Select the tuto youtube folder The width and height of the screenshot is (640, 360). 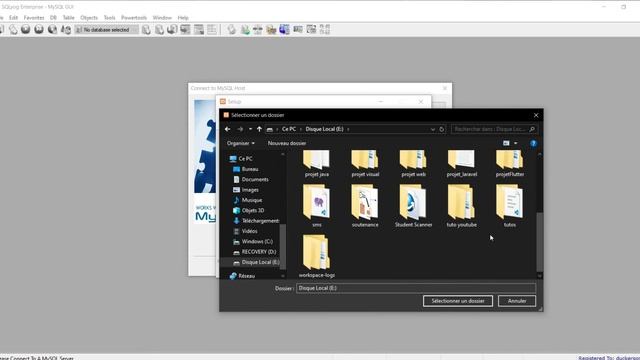[x=462, y=206]
